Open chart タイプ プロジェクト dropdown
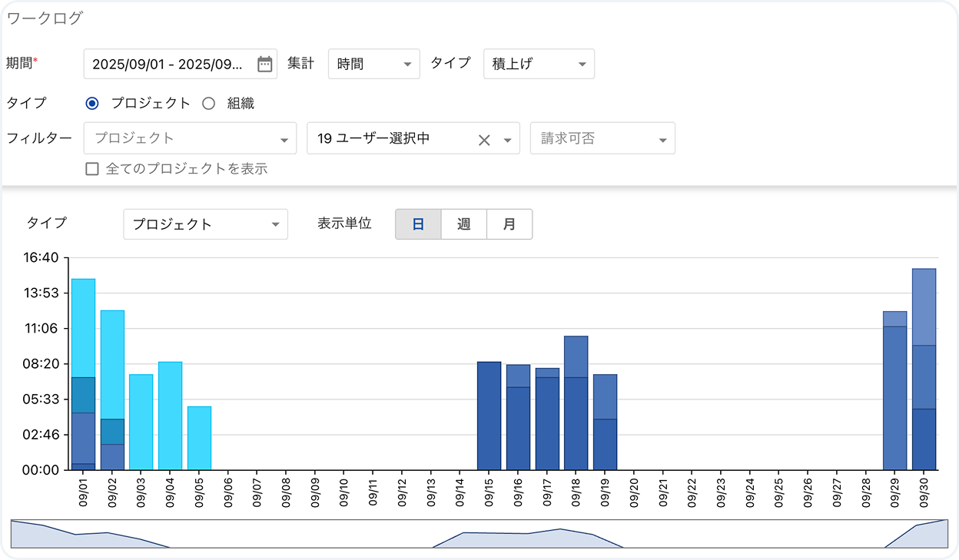This screenshot has height=560, width=959. 205,224
